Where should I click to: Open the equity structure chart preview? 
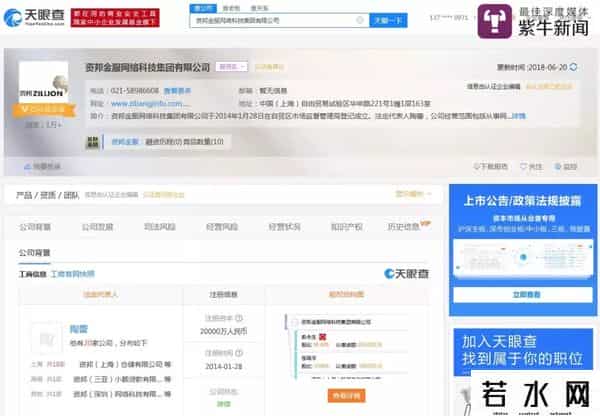pos(346,347)
